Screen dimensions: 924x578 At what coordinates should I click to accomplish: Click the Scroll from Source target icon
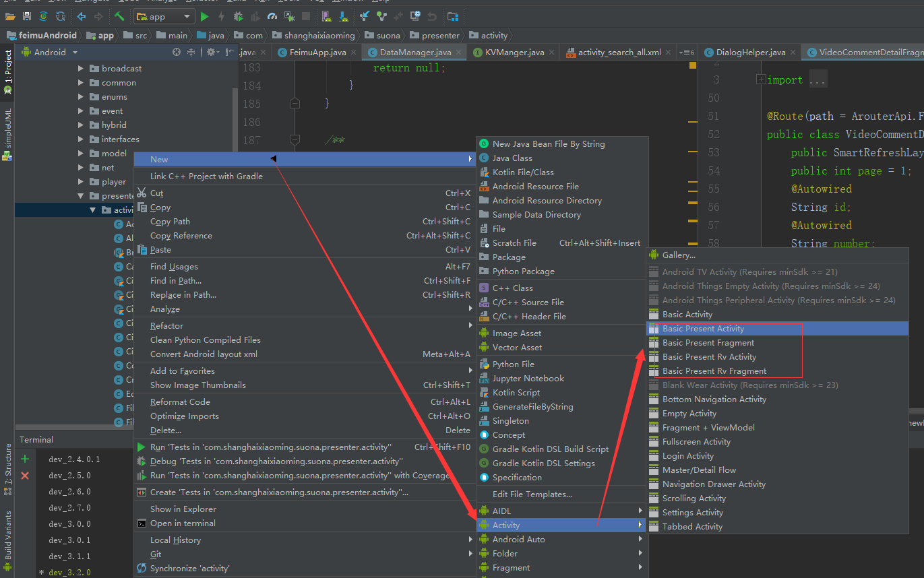177,52
